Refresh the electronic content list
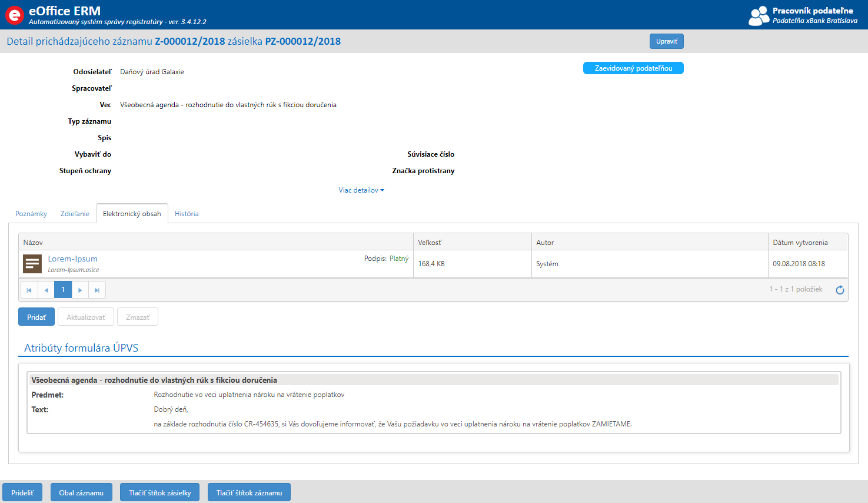The width and height of the screenshot is (868, 503). tap(840, 290)
